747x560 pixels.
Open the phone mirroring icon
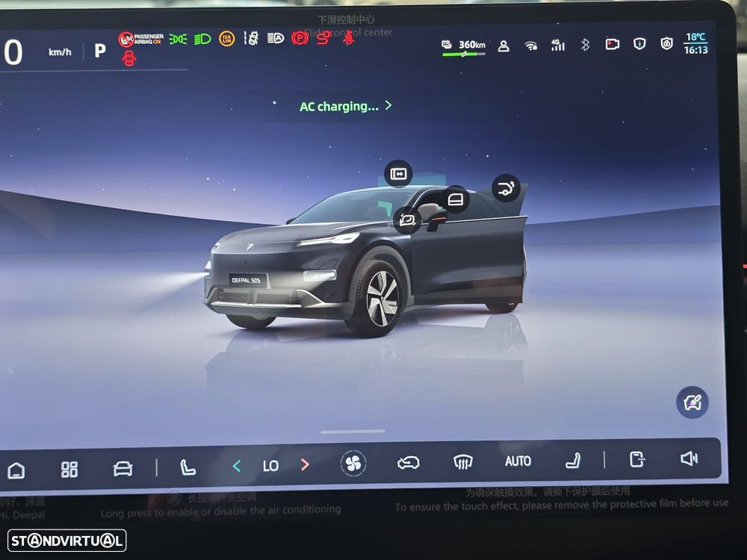[x=637, y=459]
